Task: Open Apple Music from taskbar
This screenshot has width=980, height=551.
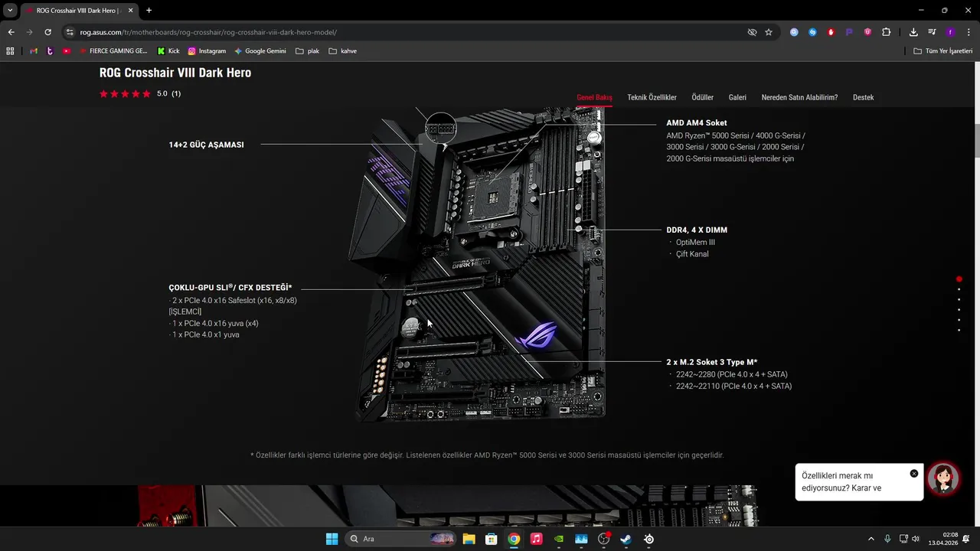Action: [x=536, y=539]
